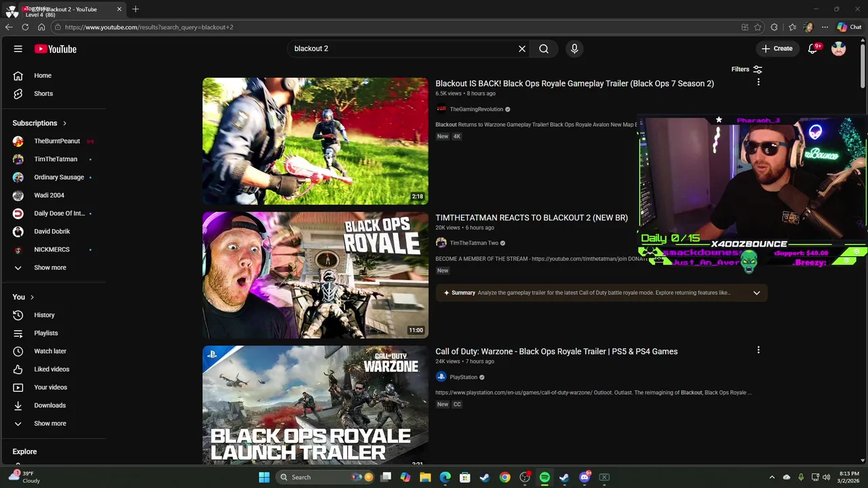This screenshot has height=488, width=868.
Task: Open a new browser tab
Action: pos(136,9)
